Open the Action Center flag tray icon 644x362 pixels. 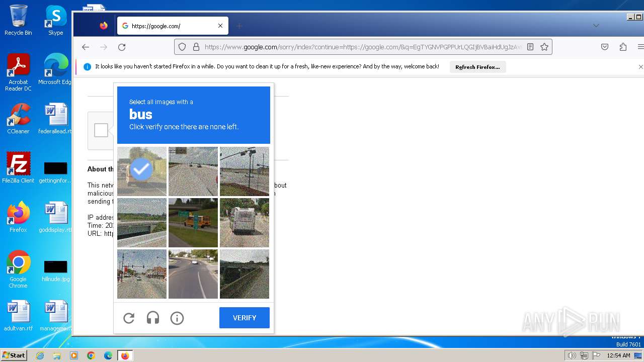click(596, 355)
